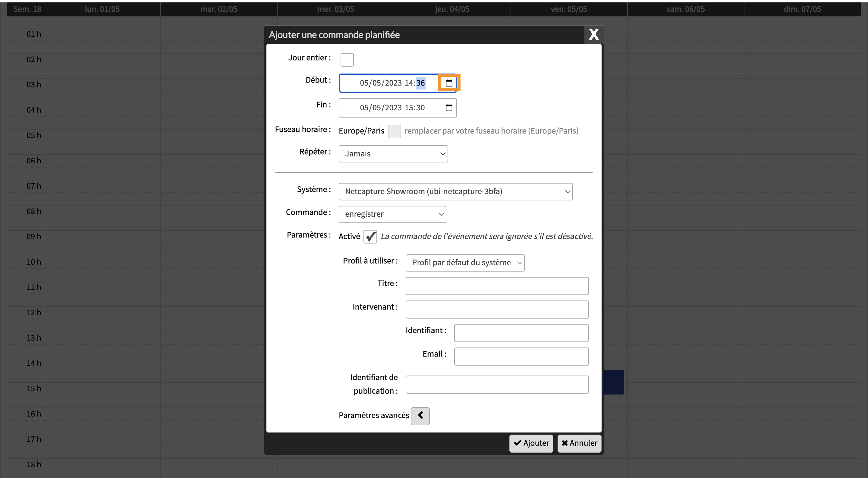Open the Profil à utiliser dropdown

[465, 263]
